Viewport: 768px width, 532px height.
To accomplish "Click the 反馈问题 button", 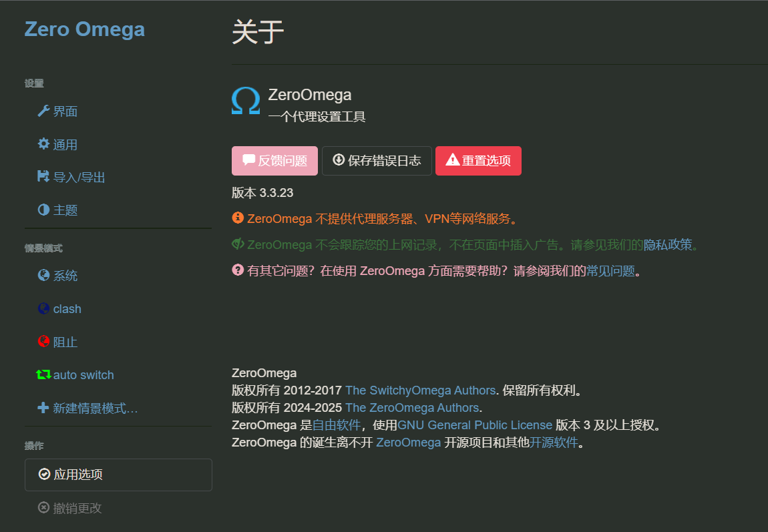I will pyautogui.click(x=274, y=160).
